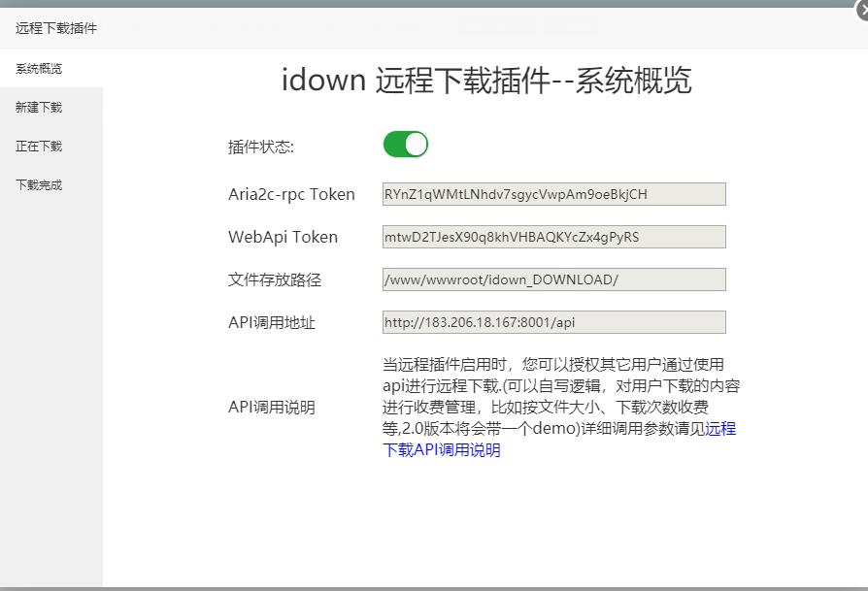The image size is (868, 591).
Task: Click the Aria2c-rpc Token field
Action: tap(554, 194)
